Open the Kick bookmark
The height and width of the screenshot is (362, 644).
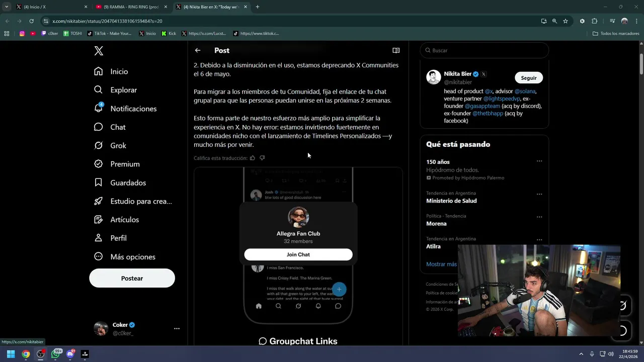click(x=169, y=34)
